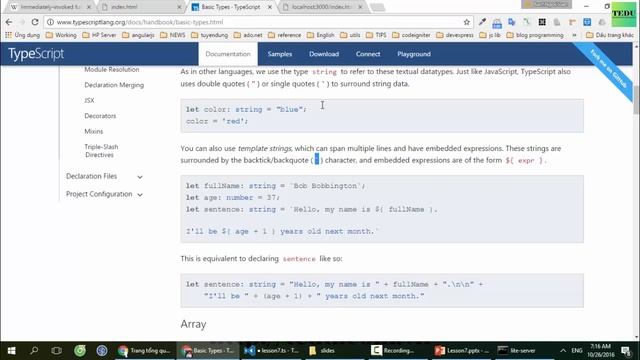640x360 pixels.
Task: Open the blog programming bookmarks folder
Action: point(535,35)
